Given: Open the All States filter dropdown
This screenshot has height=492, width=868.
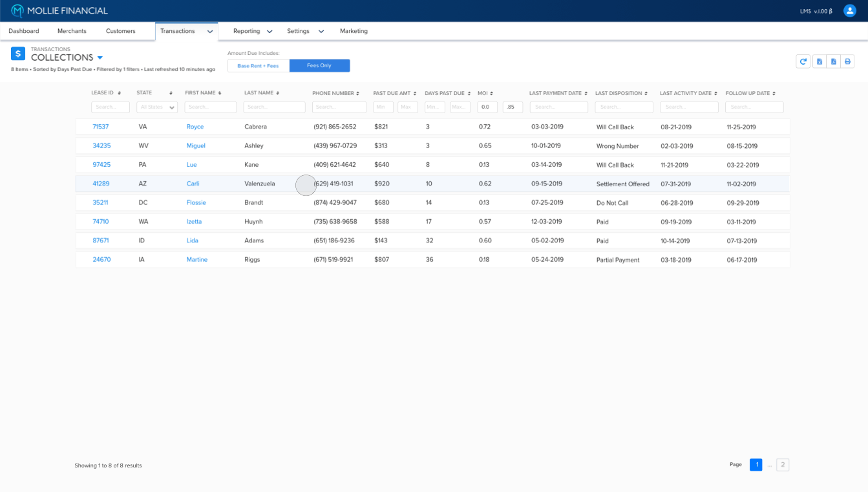Looking at the screenshot, I should coord(156,107).
